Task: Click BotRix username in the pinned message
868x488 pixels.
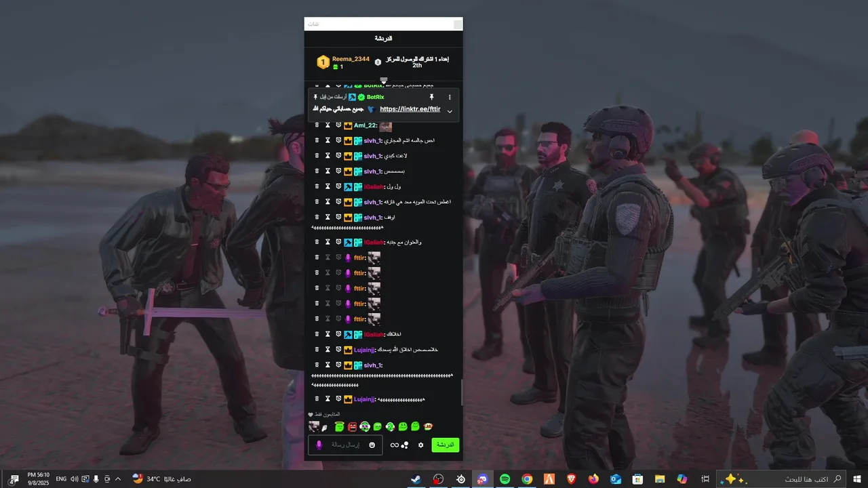Action: (375, 98)
